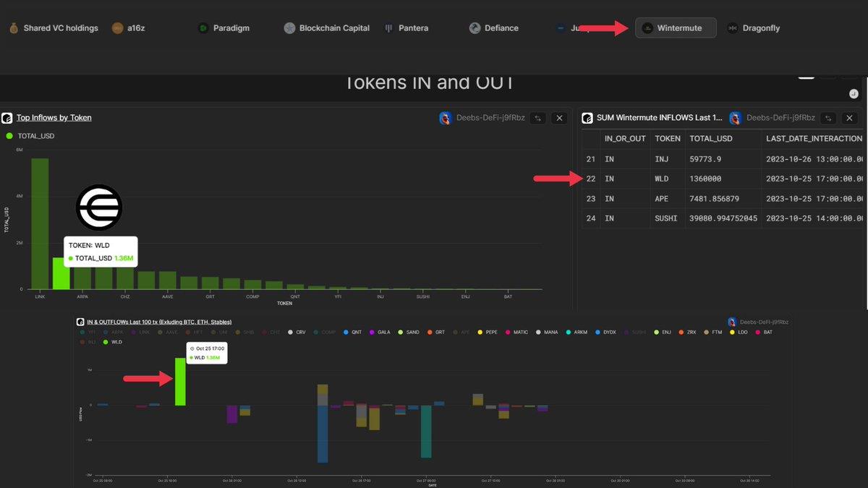Click the clock icon below the dashboard controls
This screenshot has height=488, width=868.
[854, 93]
